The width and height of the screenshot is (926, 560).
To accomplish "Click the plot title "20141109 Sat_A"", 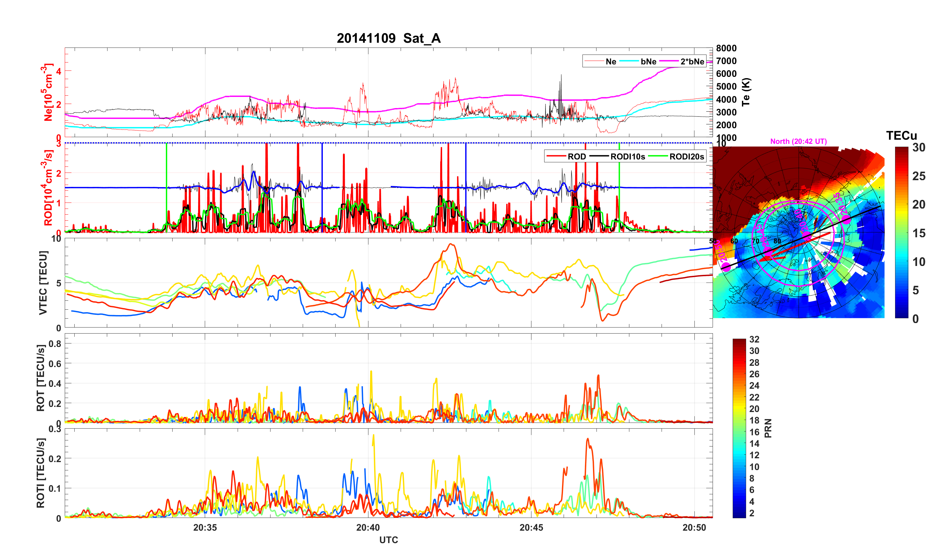I will (x=389, y=38).
